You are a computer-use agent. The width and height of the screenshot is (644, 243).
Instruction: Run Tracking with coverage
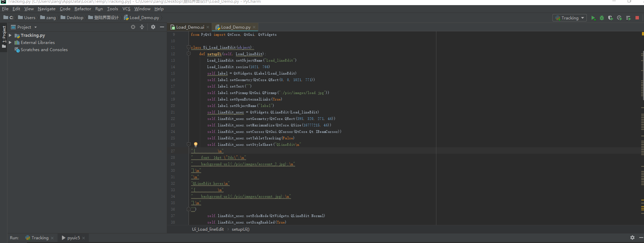(611, 18)
